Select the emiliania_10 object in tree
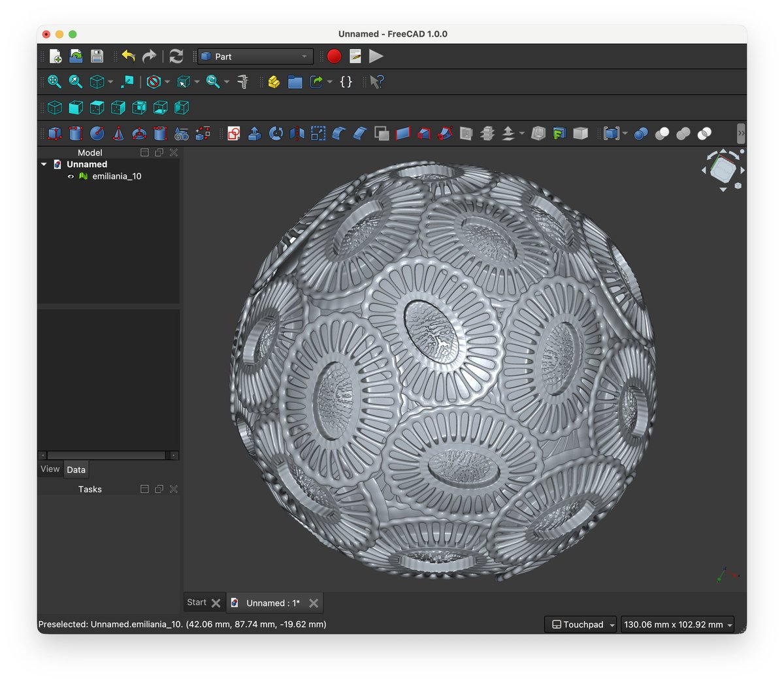 tap(117, 176)
